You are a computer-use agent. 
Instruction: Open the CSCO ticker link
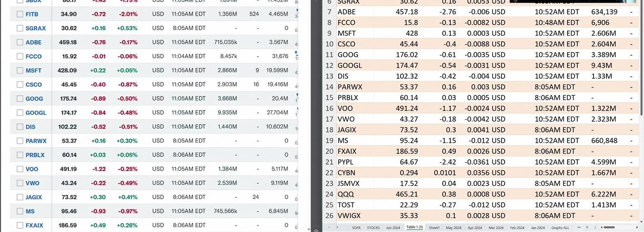(x=34, y=85)
